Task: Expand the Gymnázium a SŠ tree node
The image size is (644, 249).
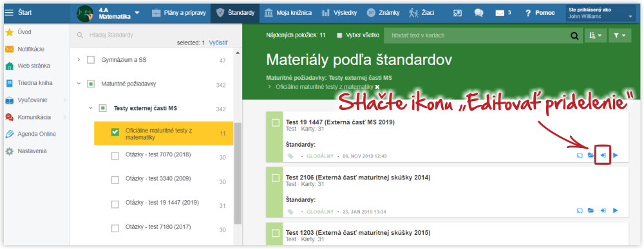Action: click(x=79, y=60)
